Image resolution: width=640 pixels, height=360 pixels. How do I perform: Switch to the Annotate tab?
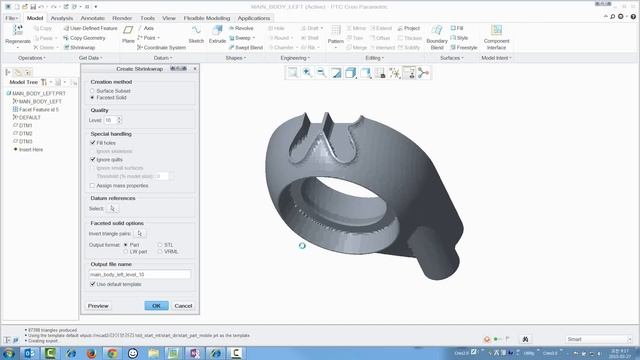point(93,18)
